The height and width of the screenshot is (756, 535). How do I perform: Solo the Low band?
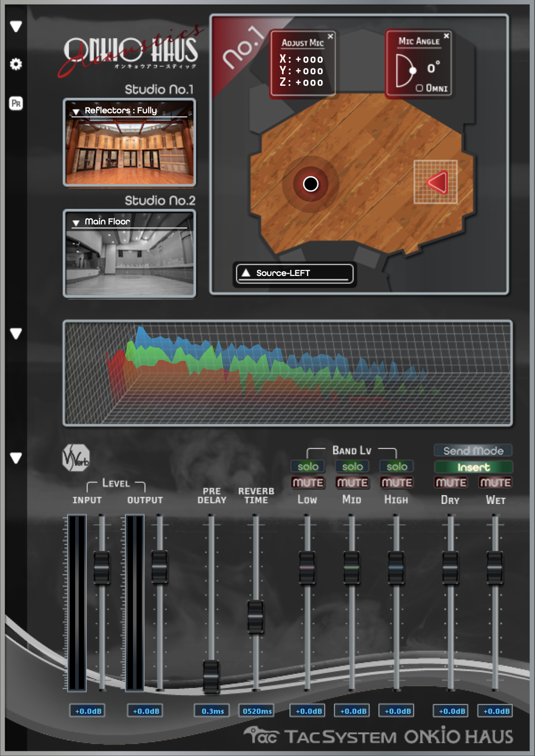pyautogui.click(x=307, y=466)
